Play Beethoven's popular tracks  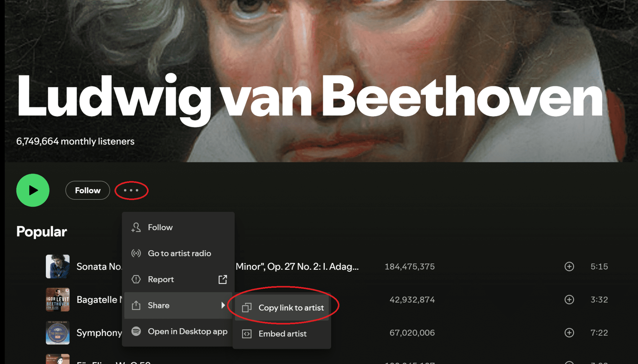(x=32, y=190)
